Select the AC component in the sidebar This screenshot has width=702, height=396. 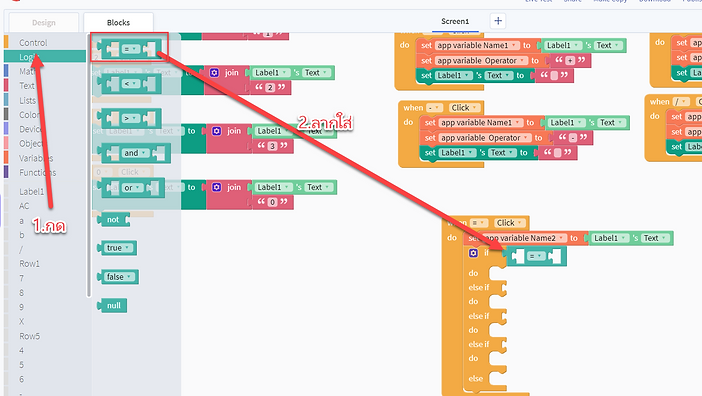[x=24, y=206]
